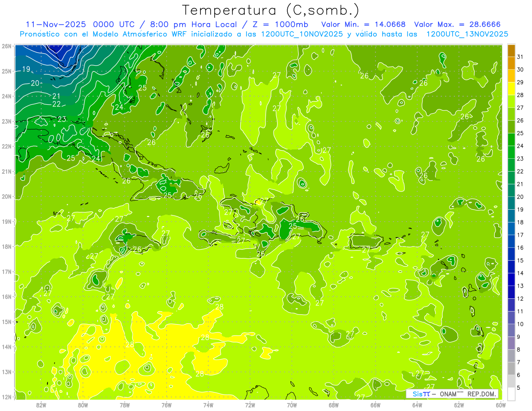Pick the orange-brown swatch above 31
The image size is (532, 411).
[512, 51]
